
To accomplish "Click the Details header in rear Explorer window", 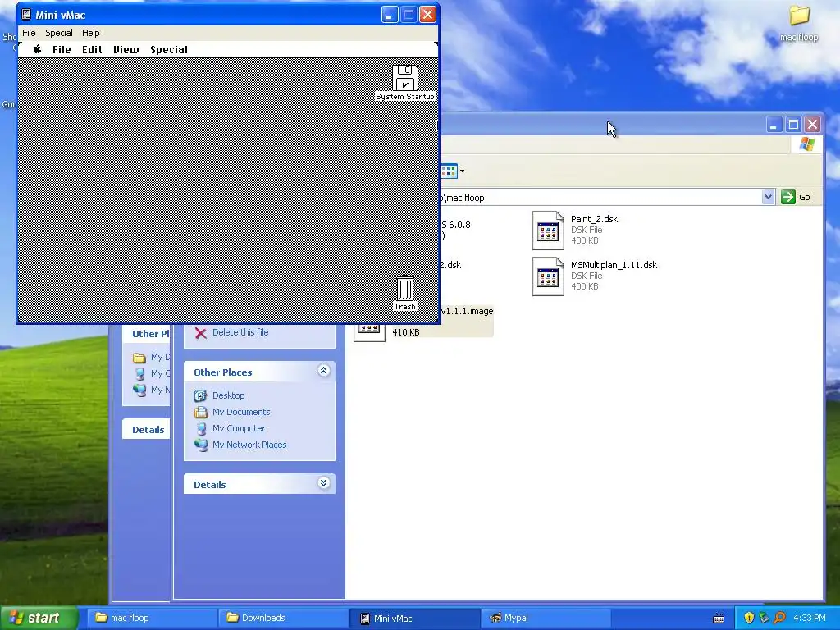I will click(x=148, y=430).
